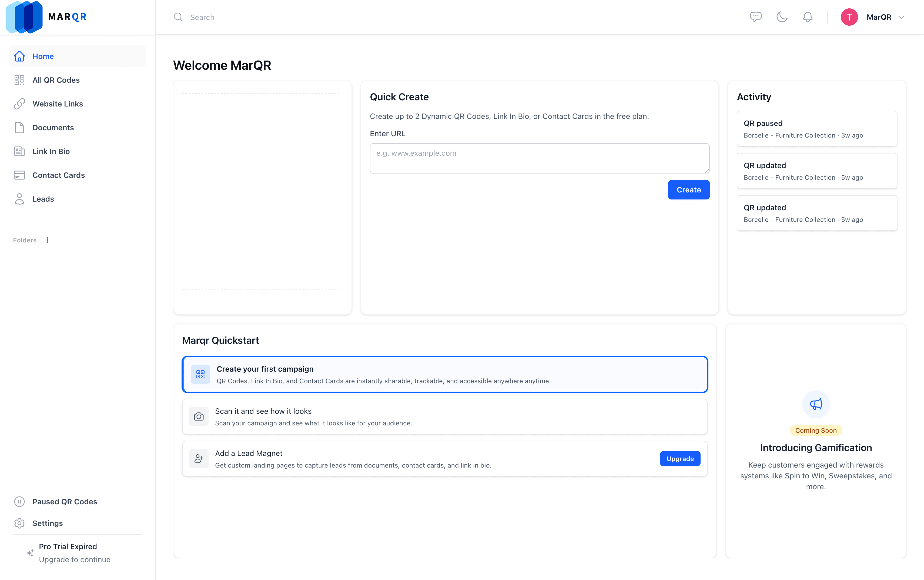Image resolution: width=924 pixels, height=580 pixels.
Task: Open All QR Codes in sidebar
Action: [x=56, y=80]
